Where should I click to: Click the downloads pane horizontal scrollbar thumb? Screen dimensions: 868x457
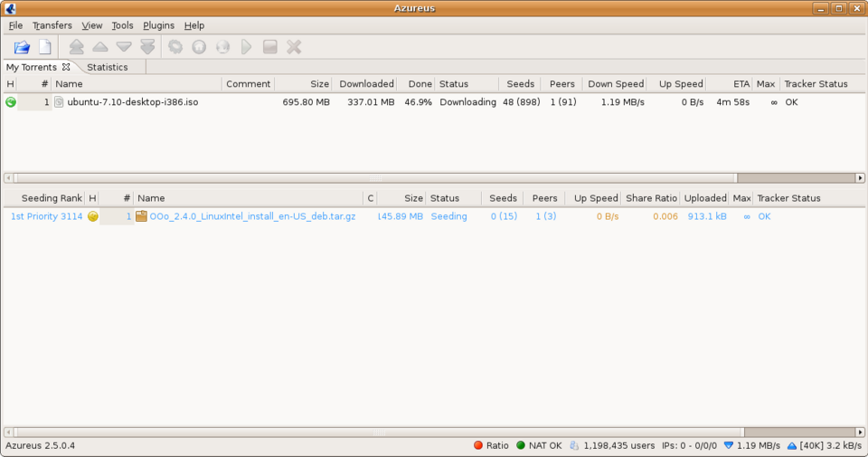(x=376, y=177)
